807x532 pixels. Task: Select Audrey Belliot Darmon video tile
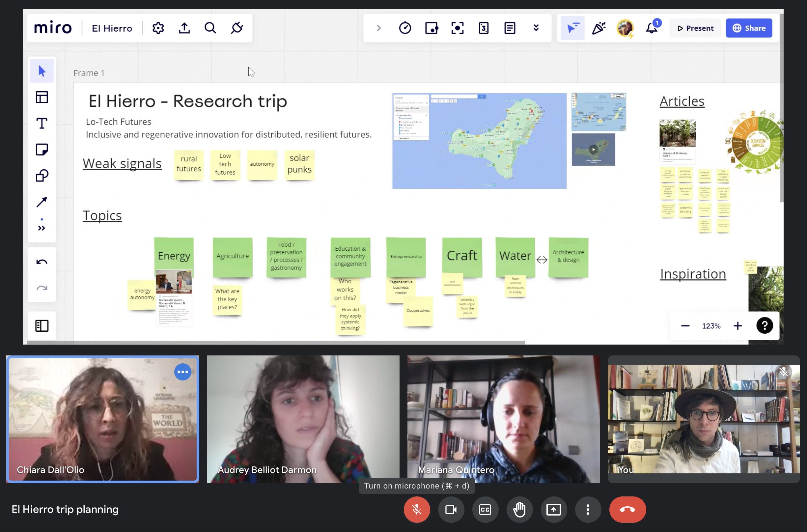coord(303,419)
